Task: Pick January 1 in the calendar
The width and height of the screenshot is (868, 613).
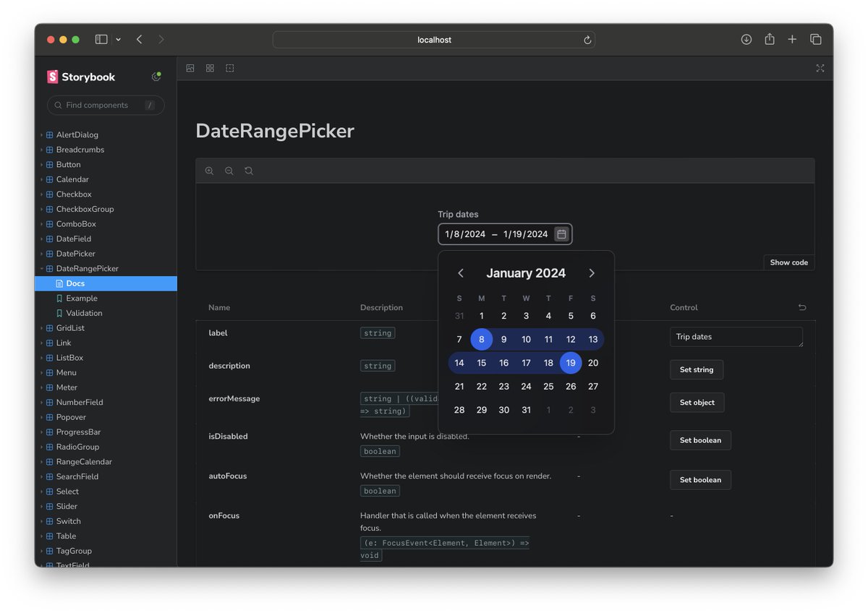Action: click(x=482, y=316)
